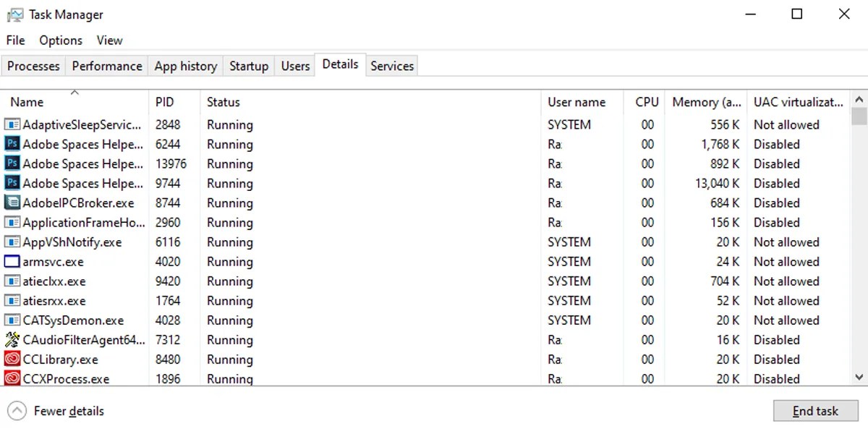Click the scrollbar up arrow
Viewport: 868px width, 434px height.
pos(859,99)
